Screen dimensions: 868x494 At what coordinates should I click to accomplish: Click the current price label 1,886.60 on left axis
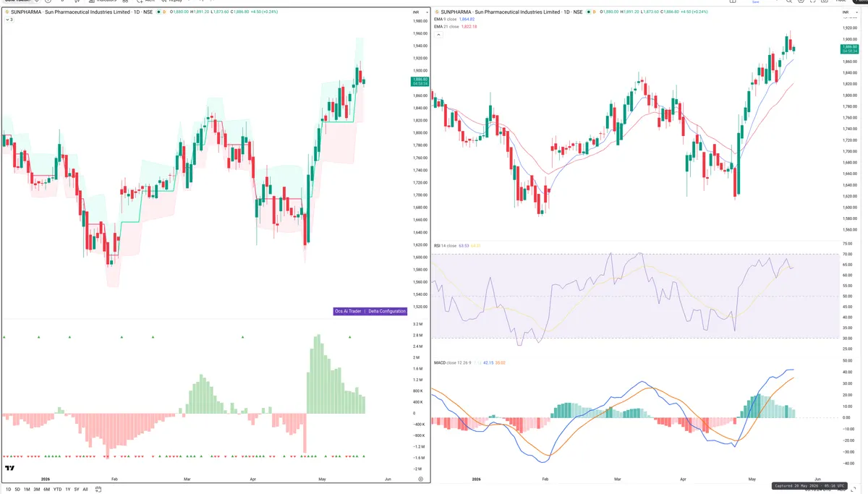420,81
